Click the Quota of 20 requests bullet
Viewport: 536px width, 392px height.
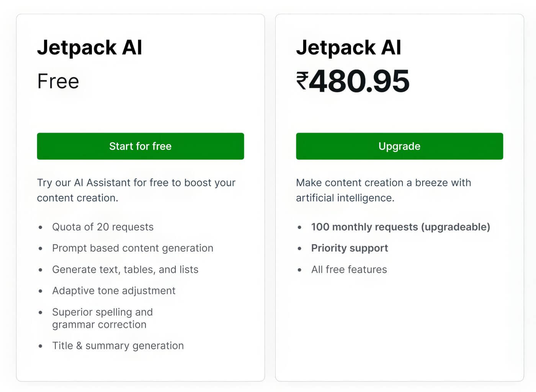[103, 227]
